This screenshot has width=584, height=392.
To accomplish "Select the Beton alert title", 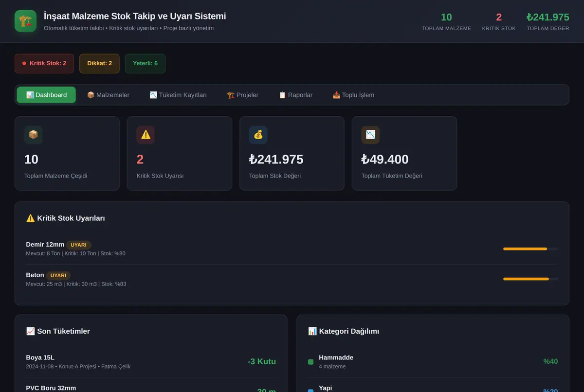I will click(35, 275).
